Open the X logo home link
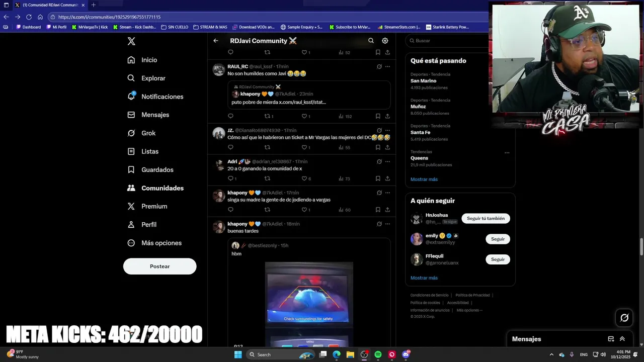This screenshot has height=362, width=644. pyautogui.click(x=131, y=41)
